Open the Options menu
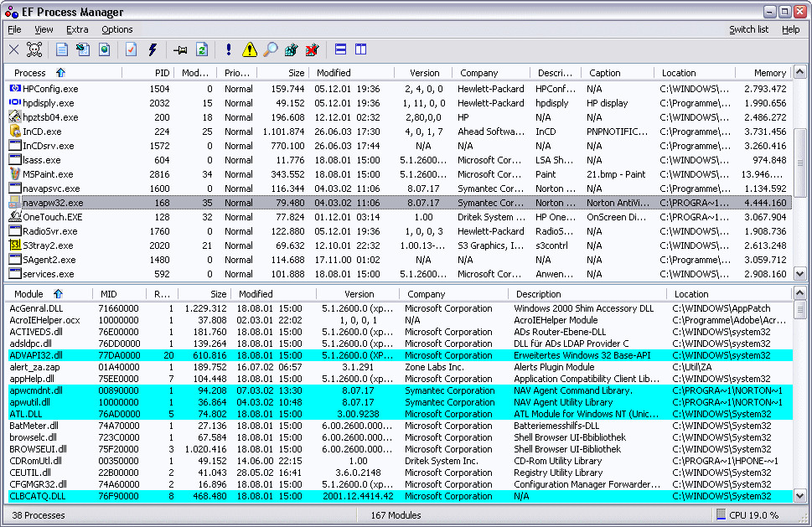This screenshot has width=812, height=527. [117, 29]
